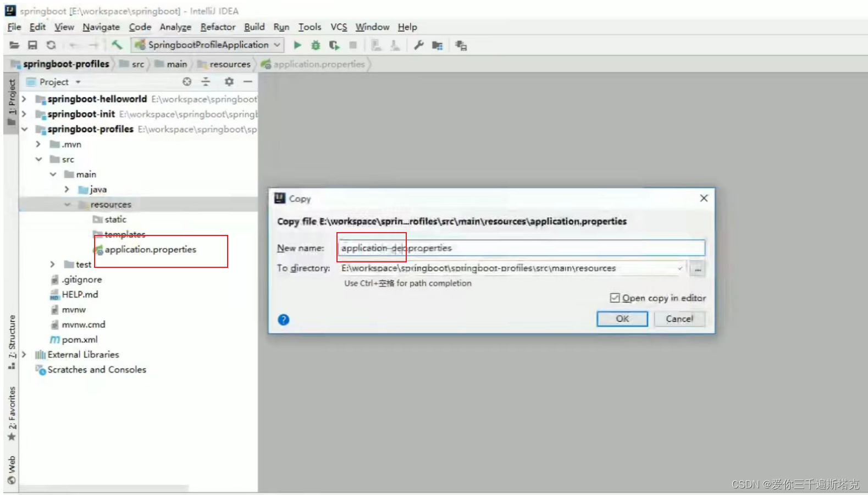Click Collapse All icon in Project panel
Image resolution: width=868 pixels, height=495 pixels.
(206, 81)
